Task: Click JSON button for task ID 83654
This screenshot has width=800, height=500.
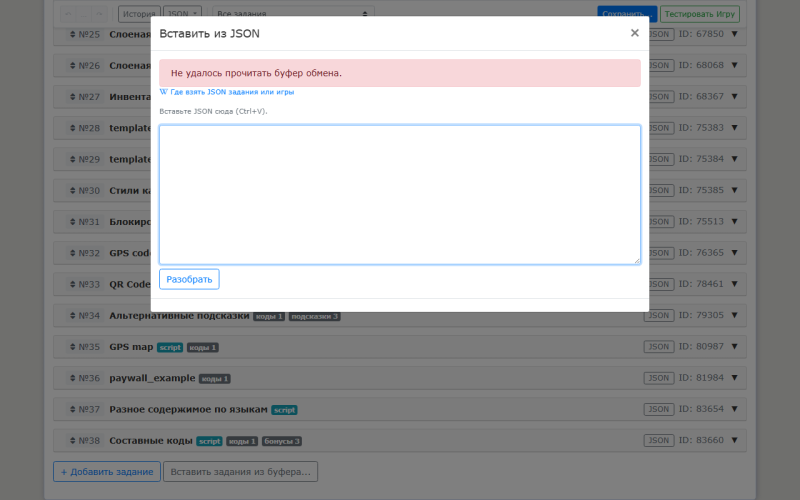Action: [x=659, y=409]
